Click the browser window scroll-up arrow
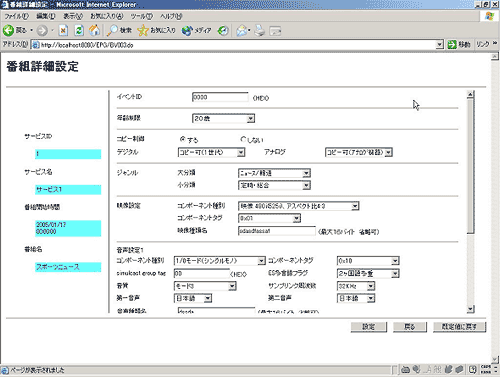 [495, 57]
